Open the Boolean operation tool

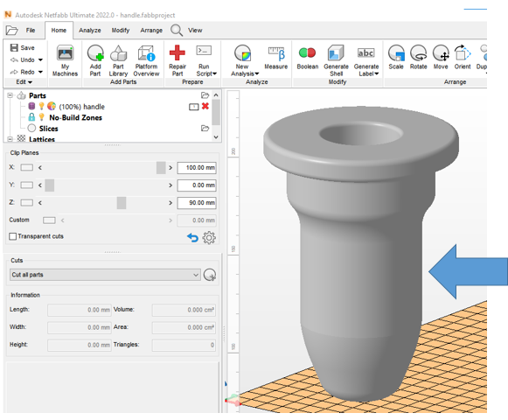pos(308,58)
